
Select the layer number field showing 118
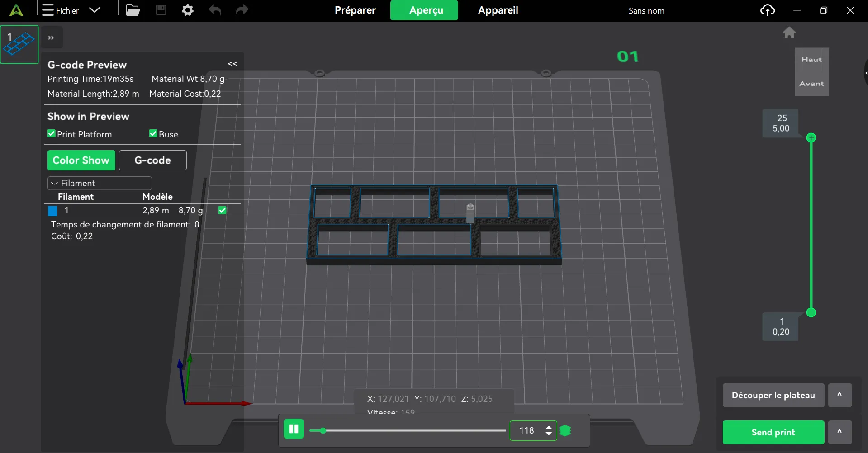pyautogui.click(x=527, y=431)
